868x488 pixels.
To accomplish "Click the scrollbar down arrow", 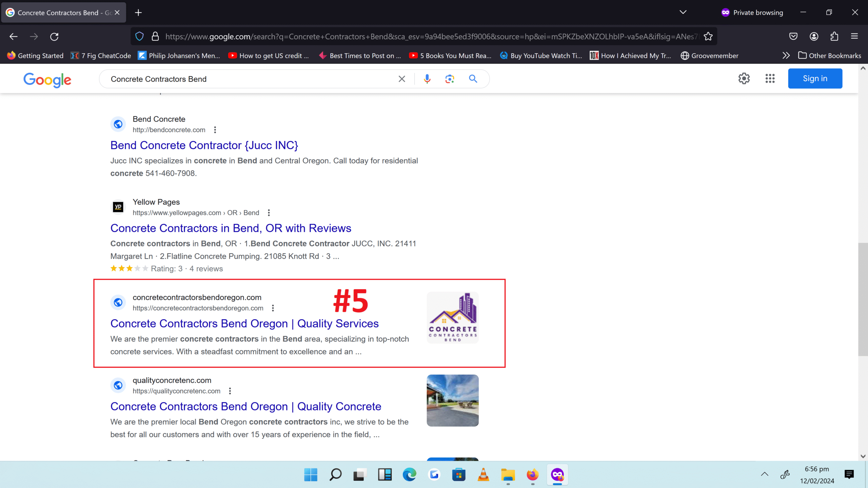I will 863,456.
